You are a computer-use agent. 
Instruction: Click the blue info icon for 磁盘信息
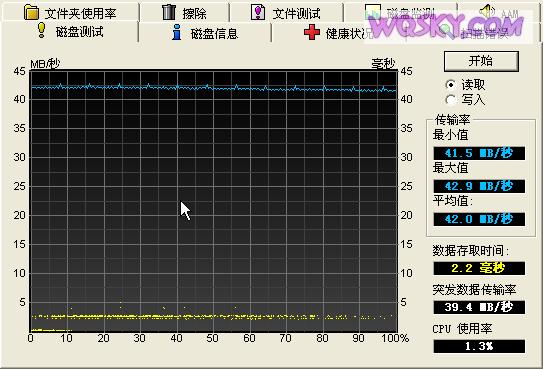coord(177,32)
